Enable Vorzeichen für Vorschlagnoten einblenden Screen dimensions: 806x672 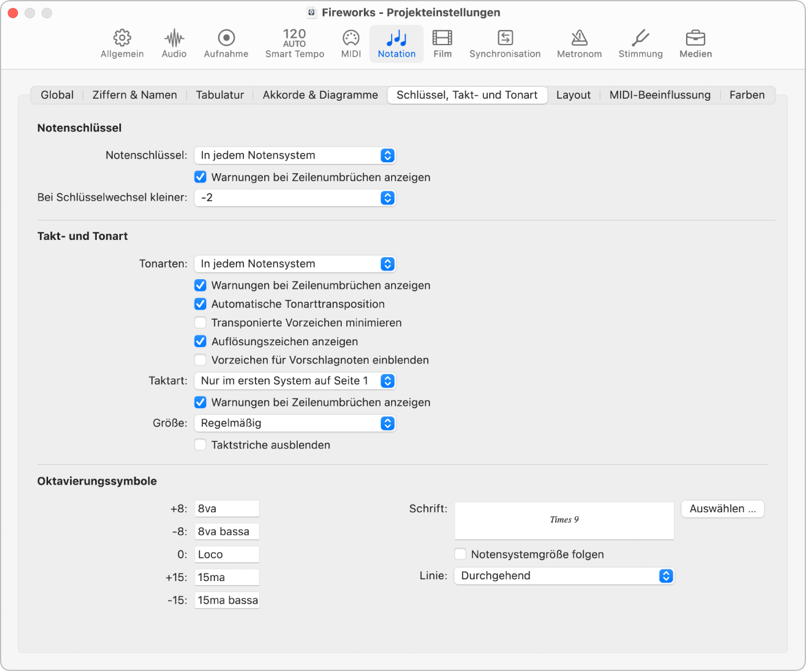[200, 360]
